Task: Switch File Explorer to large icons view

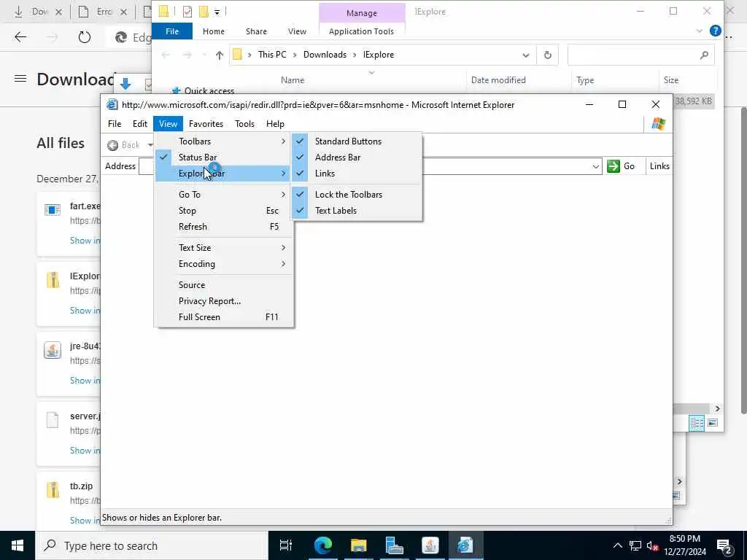Action: [x=713, y=423]
